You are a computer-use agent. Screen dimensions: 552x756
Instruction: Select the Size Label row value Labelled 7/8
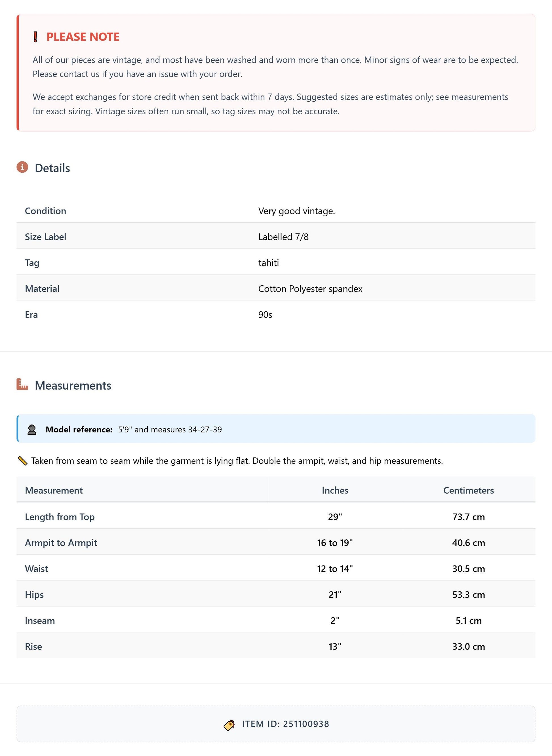(x=283, y=237)
